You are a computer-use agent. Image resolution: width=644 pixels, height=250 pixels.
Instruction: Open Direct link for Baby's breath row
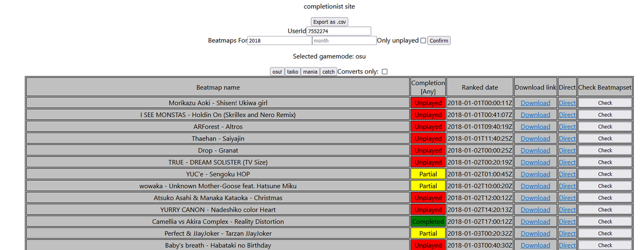[x=567, y=245]
